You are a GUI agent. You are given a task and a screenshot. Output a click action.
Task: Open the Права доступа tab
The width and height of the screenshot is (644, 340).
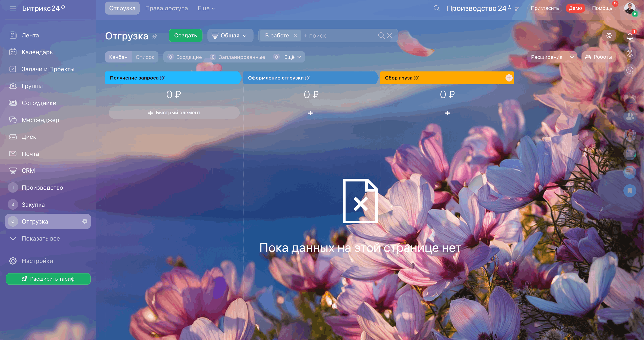(166, 8)
